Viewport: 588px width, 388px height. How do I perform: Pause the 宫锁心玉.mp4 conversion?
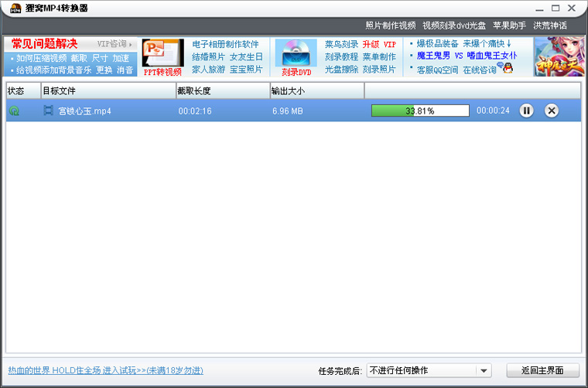point(526,111)
